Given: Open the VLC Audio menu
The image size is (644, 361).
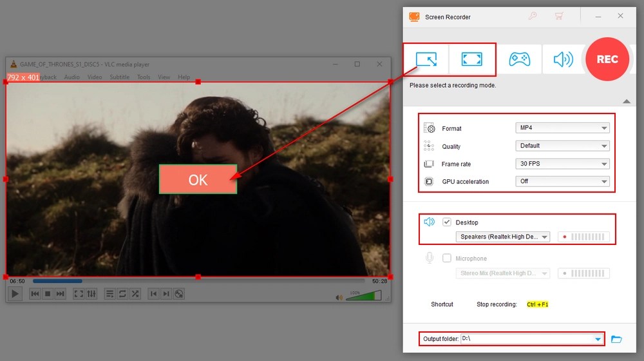Looking at the screenshot, I should [x=72, y=77].
